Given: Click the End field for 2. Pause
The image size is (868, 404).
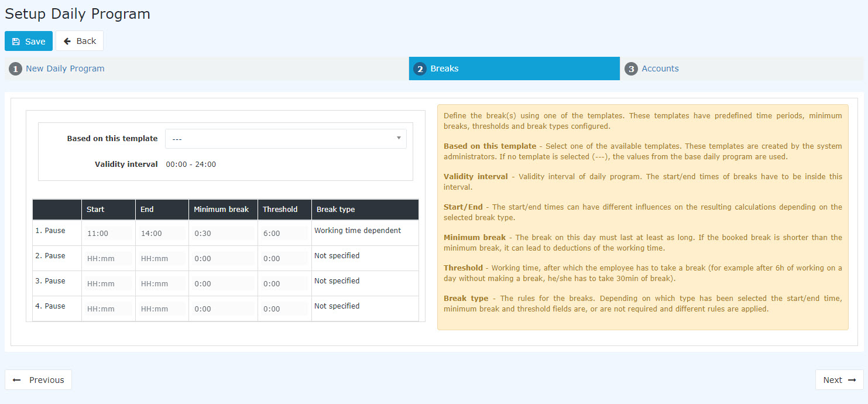Looking at the screenshot, I should pos(162,258).
